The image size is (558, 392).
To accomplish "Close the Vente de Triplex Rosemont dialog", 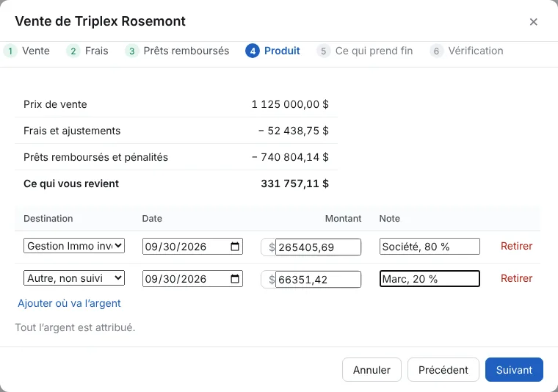I will click(533, 22).
